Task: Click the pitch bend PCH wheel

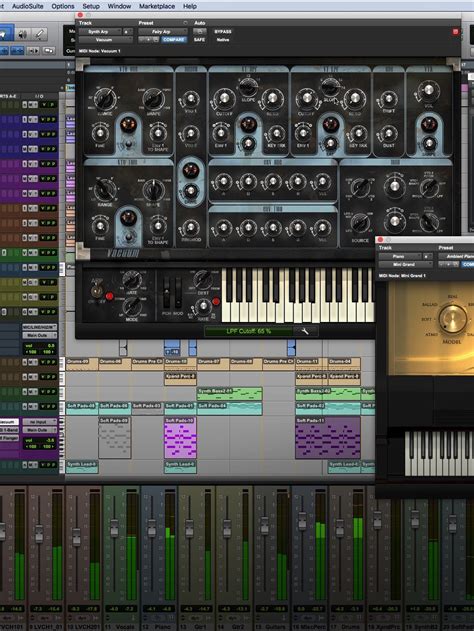Action: coord(166,293)
